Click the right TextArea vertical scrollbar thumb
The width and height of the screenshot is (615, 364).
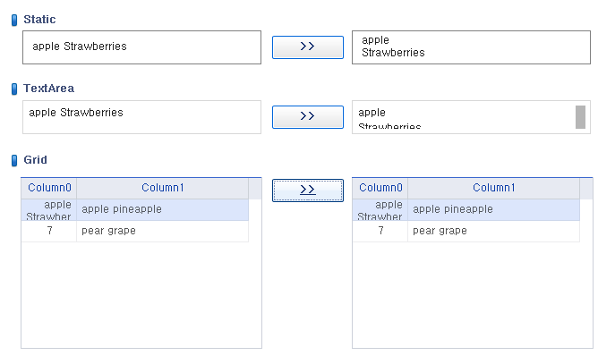580,117
